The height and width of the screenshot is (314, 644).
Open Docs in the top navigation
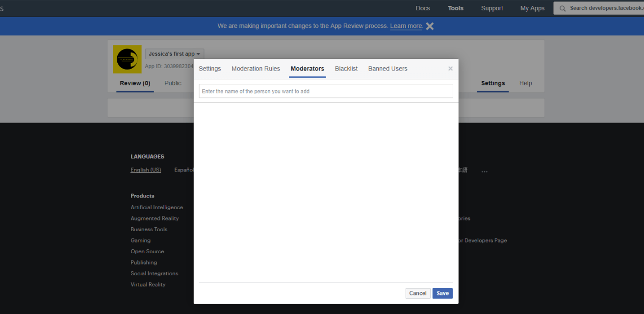coord(423,8)
